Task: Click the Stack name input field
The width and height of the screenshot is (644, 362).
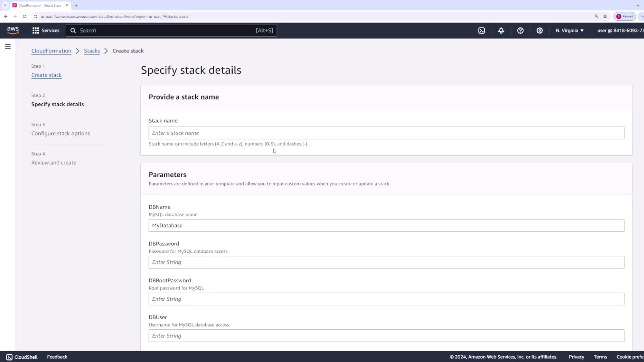Action: point(386,133)
